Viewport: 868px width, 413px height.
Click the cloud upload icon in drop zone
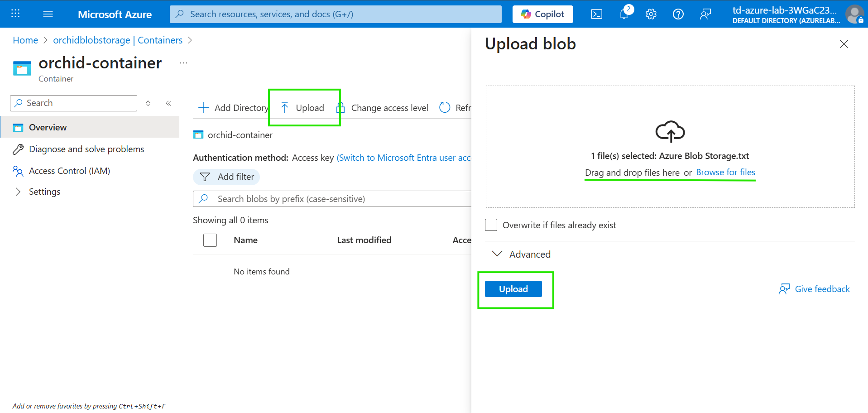670,131
